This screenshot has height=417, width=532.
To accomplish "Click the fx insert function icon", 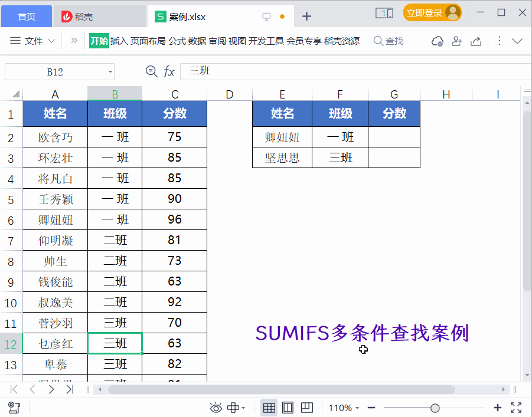I will 169,71.
